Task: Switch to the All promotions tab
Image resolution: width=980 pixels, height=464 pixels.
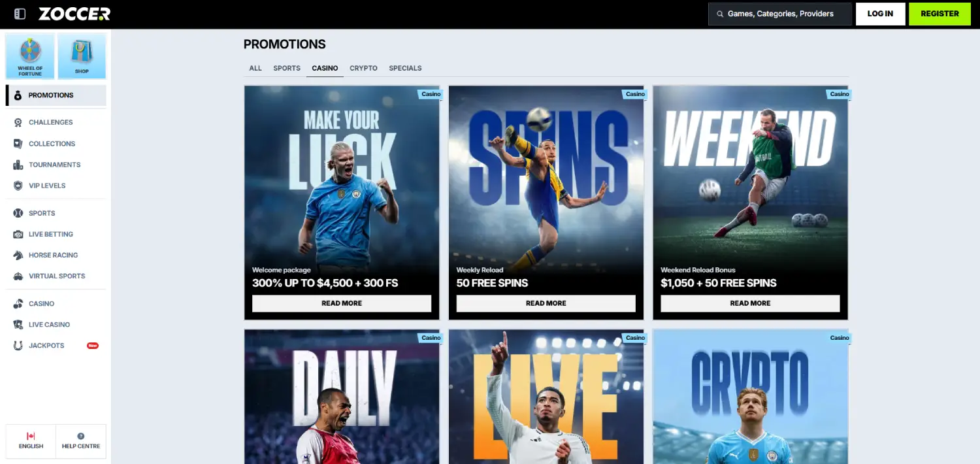Action: coord(255,68)
